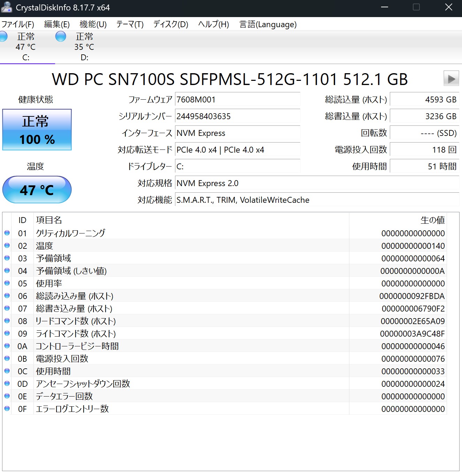Open the 編集(E) menu
This screenshot has width=462, height=476.
(x=57, y=24)
